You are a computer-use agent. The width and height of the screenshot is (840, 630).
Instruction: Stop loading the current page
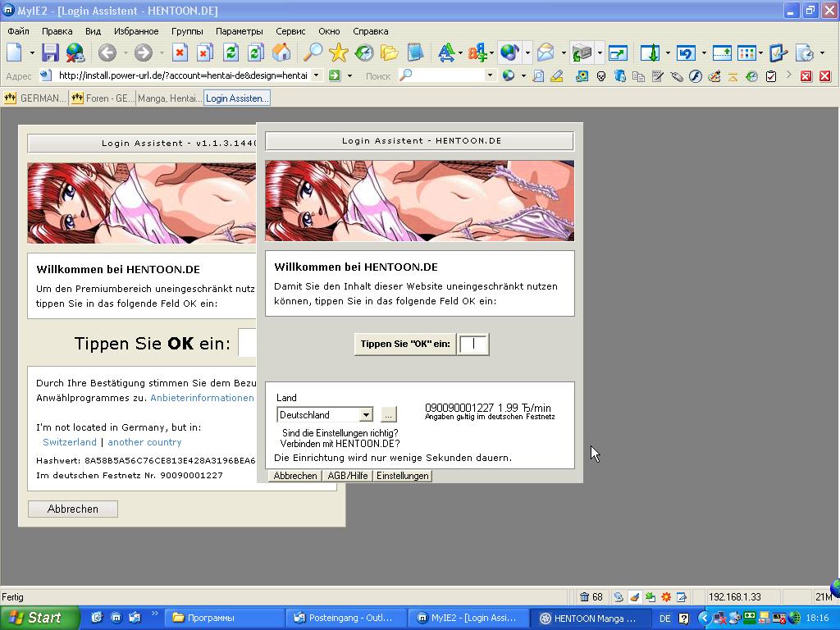click(x=180, y=52)
